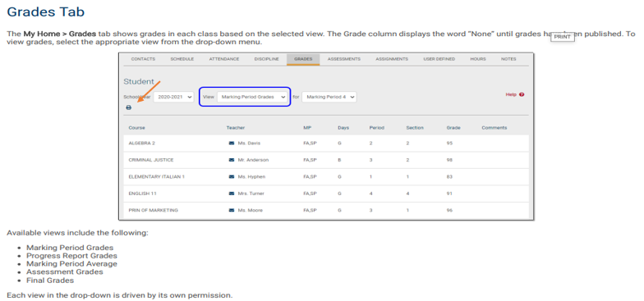Click the Course column header

tap(136, 128)
